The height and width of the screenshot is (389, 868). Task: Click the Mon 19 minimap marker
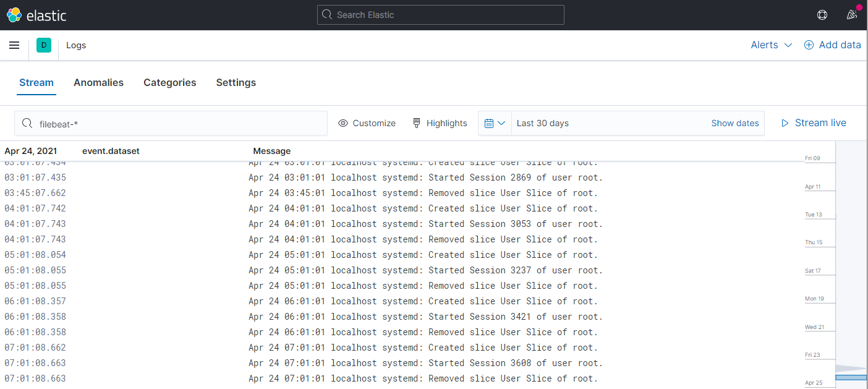[814, 299]
